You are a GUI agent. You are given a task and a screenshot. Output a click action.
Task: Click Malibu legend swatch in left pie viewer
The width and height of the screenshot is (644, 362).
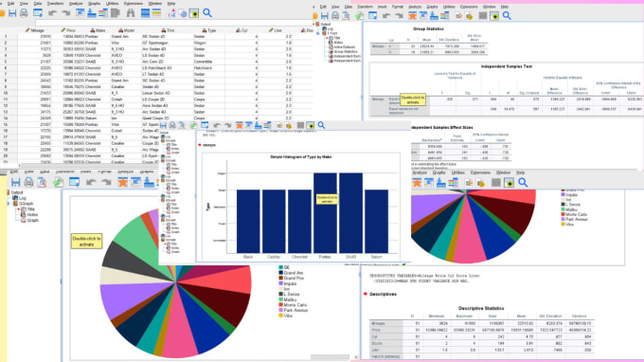coord(281,299)
